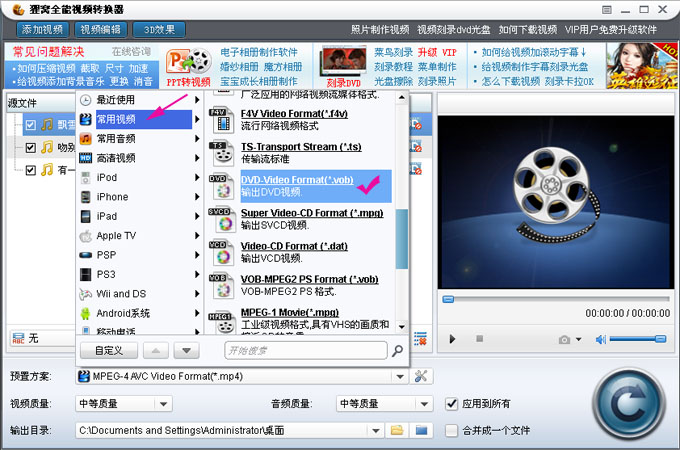
Task: Choose the iPhone category in menu
Action: (x=112, y=197)
